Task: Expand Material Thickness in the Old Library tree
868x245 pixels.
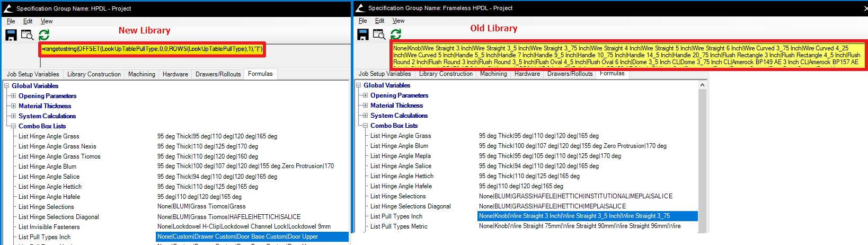Action: [365, 106]
